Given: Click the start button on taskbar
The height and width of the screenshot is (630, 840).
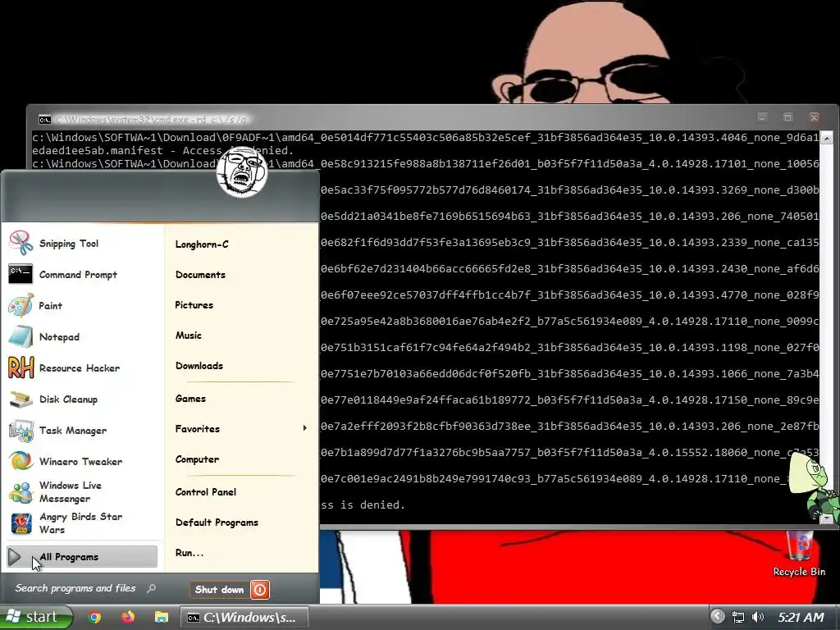Looking at the screenshot, I should coord(35,617).
